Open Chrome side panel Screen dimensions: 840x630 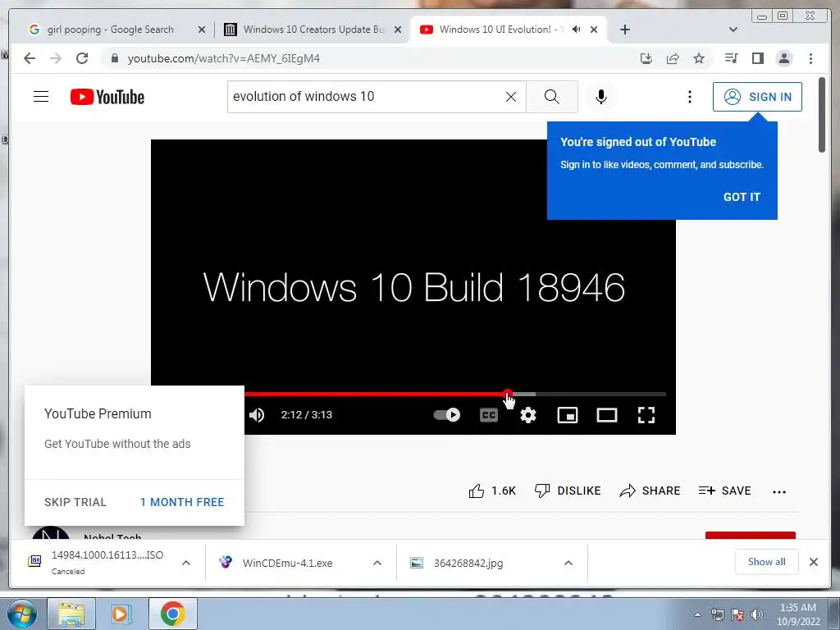tap(757, 58)
